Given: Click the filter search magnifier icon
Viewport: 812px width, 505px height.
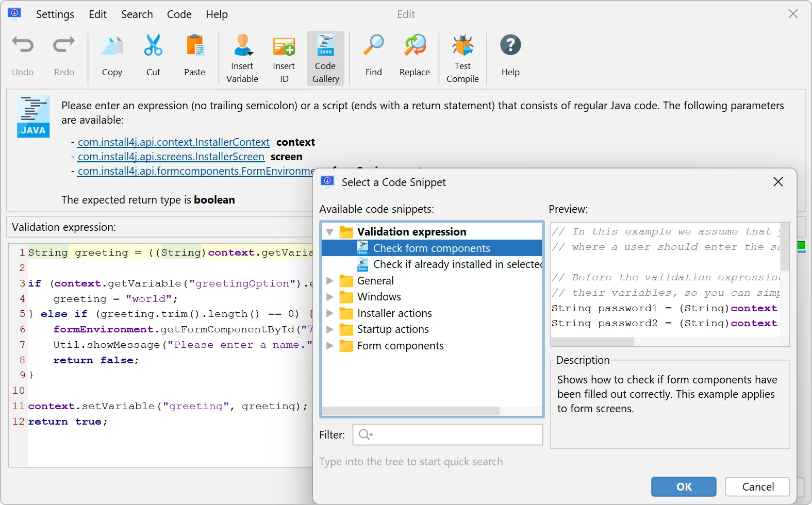Looking at the screenshot, I should tap(365, 434).
